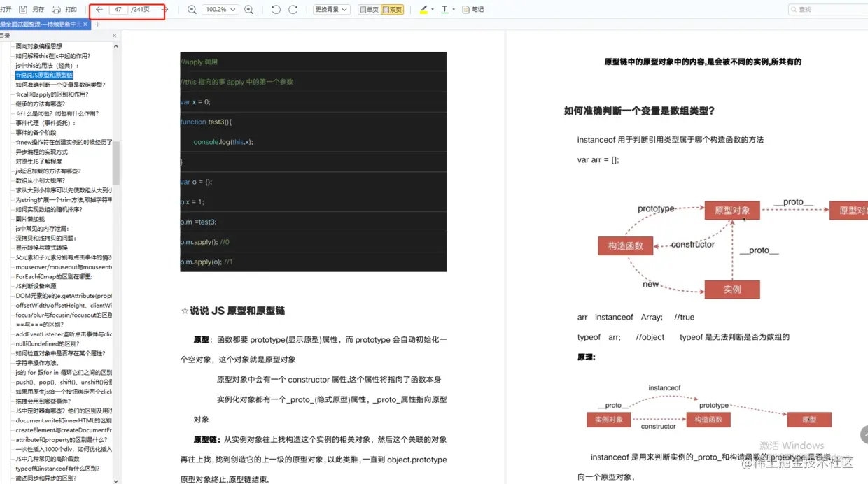Open the 100.2% zoom level dropdown
Screen dimensions: 868x484
coord(220,10)
